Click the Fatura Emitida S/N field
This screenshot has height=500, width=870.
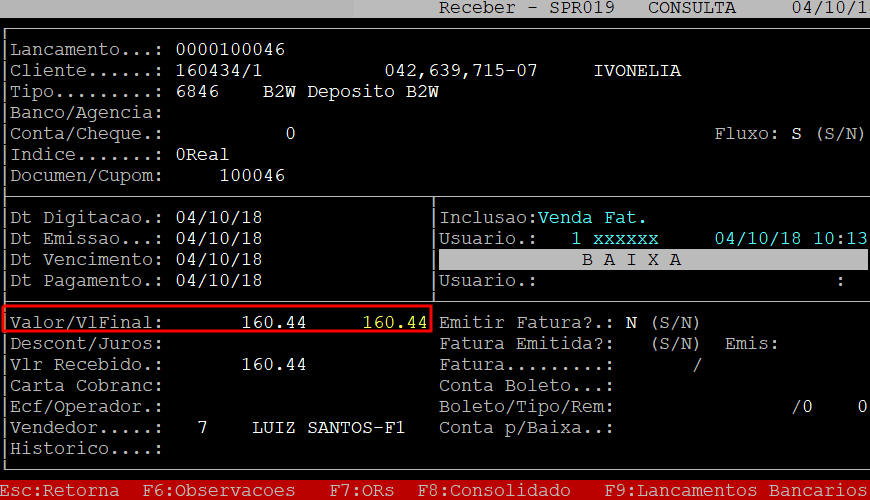click(x=675, y=343)
